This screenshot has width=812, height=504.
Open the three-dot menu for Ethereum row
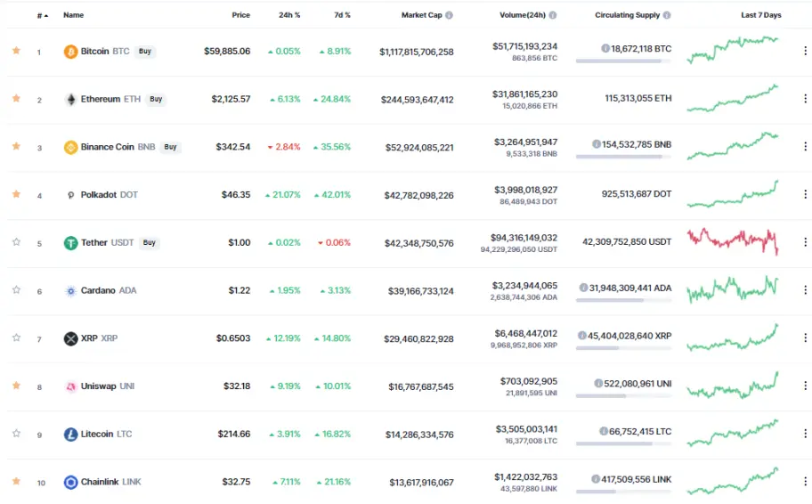(x=805, y=99)
